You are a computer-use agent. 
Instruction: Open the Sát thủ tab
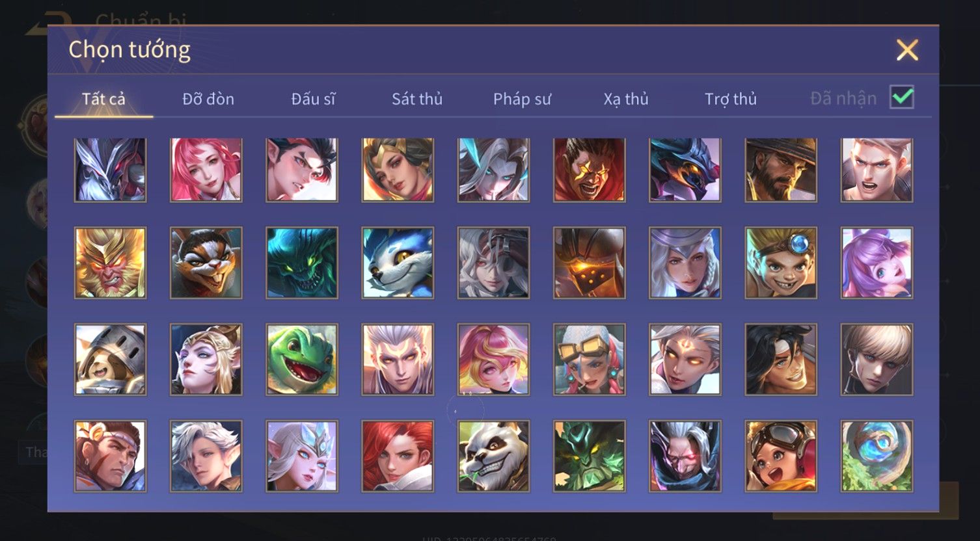coord(417,99)
